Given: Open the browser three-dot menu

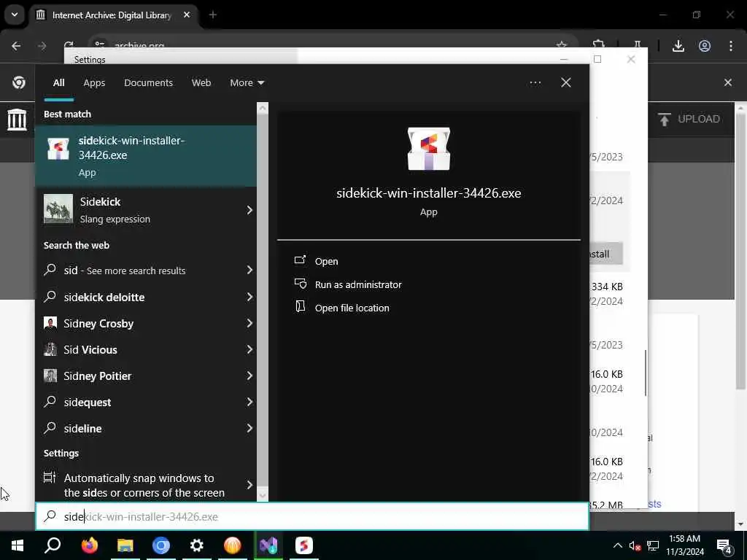Looking at the screenshot, I should tap(731, 46).
